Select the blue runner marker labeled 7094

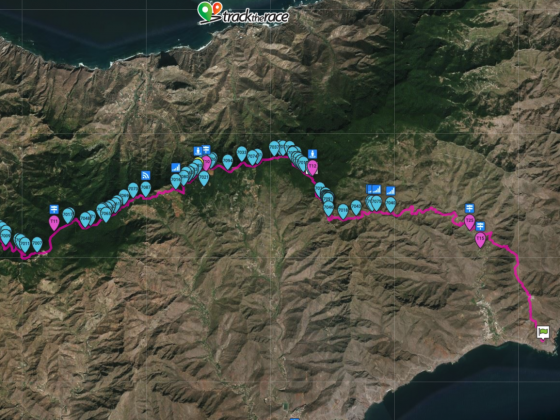[x=228, y=162]
